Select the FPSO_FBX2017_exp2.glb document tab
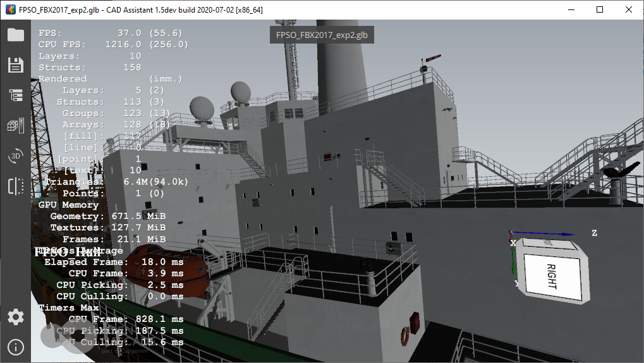The height and width of the screenshot is (363, 644). 322,35
